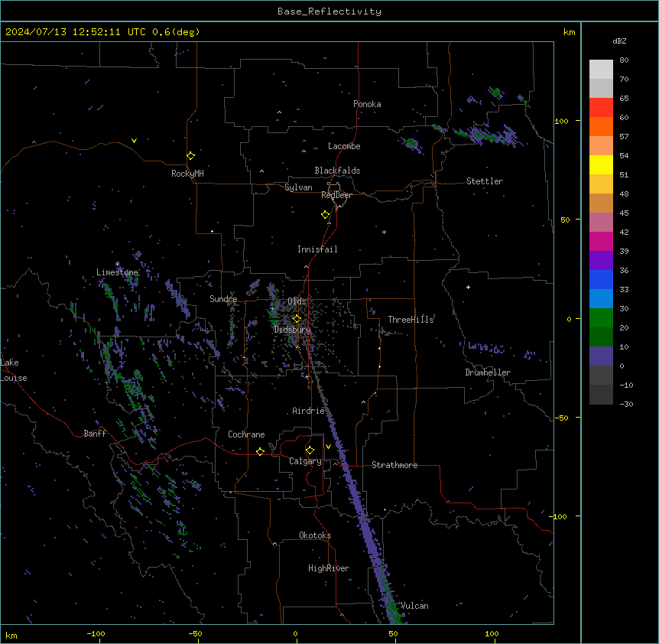Click the Strathmore label
Viewport: 659px width, 644px height.
(394, 465)
